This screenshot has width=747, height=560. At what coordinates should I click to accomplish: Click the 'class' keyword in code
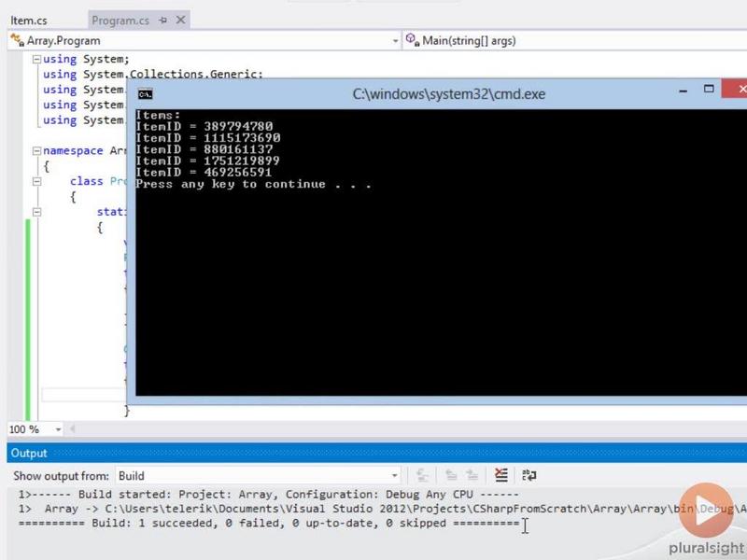pyautogui.click(x=86, y=181)
